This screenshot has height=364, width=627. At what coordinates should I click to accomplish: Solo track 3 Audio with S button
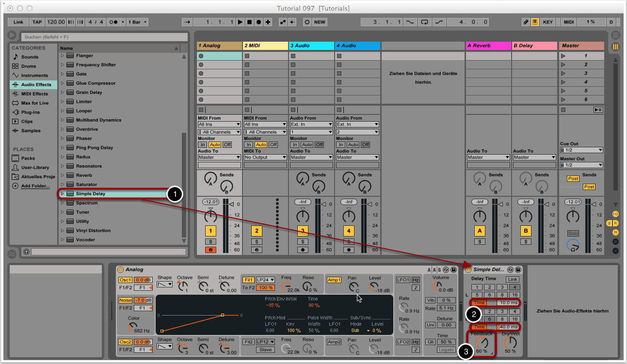pos(303,241)
